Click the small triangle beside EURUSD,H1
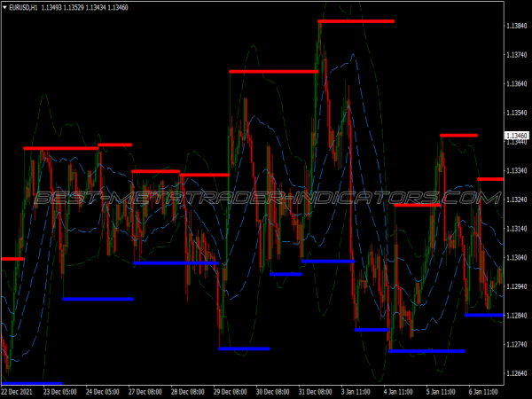The image size is (532, 399). click(x=4, y=7)
